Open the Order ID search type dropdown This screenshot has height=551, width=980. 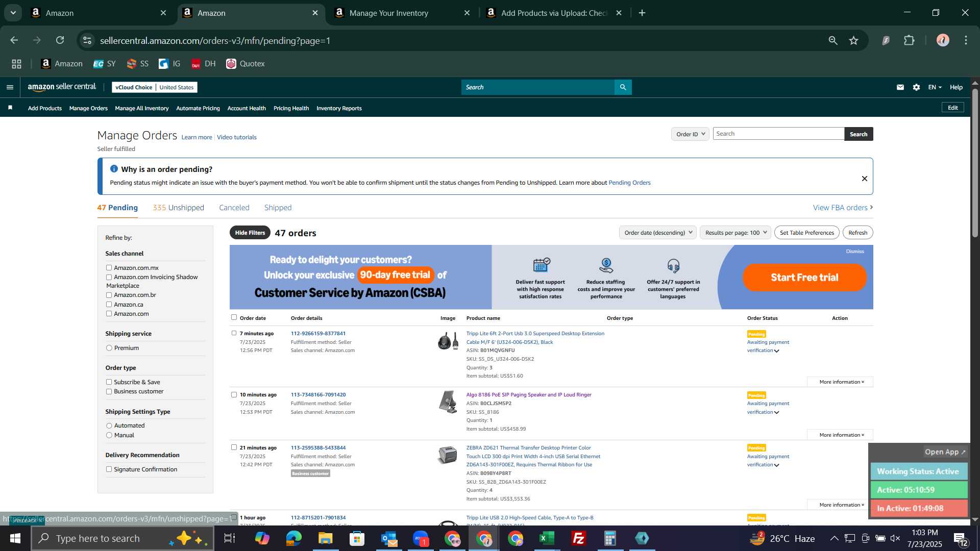coord(690,134)
